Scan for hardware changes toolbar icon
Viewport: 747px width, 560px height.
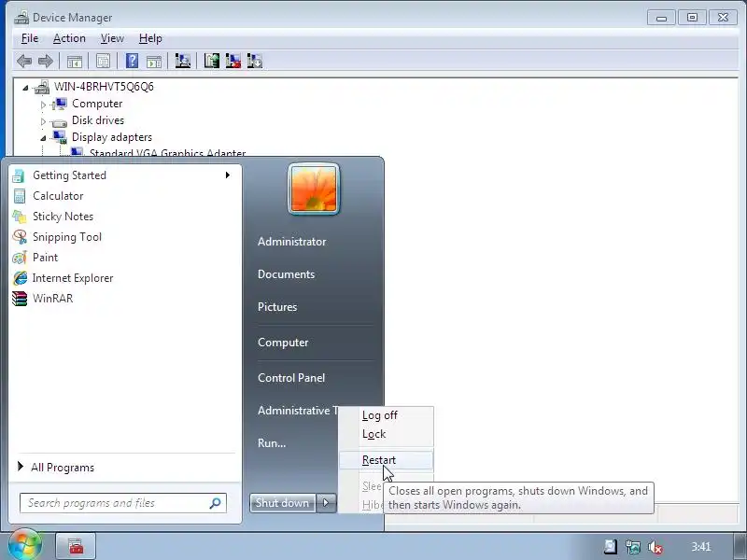click(182, 61)
